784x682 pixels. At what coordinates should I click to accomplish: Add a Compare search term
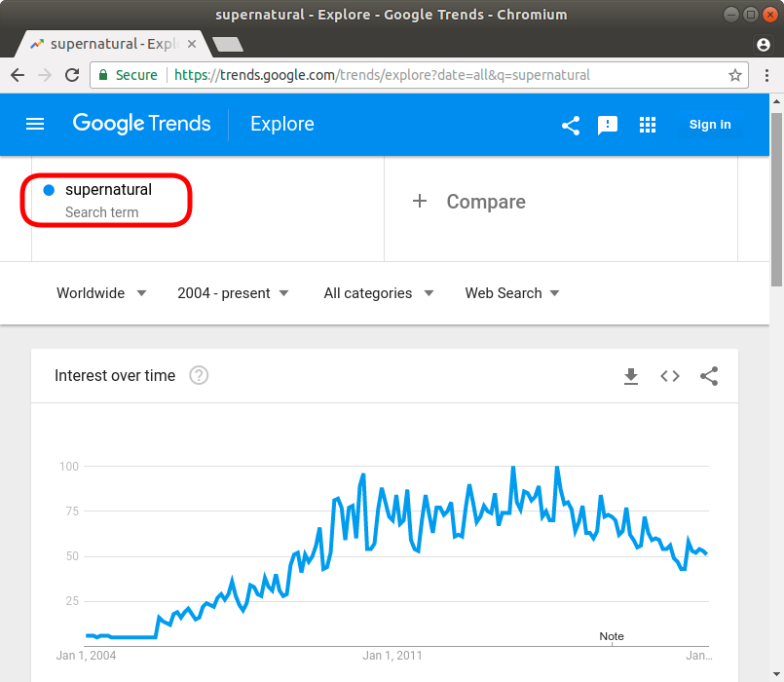470,202
